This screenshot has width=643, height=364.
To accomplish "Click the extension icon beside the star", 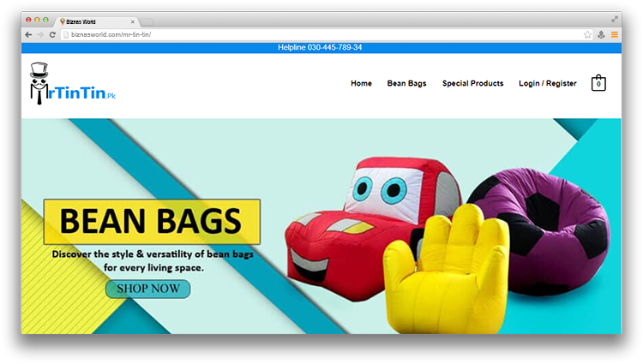I will (601, 34).
